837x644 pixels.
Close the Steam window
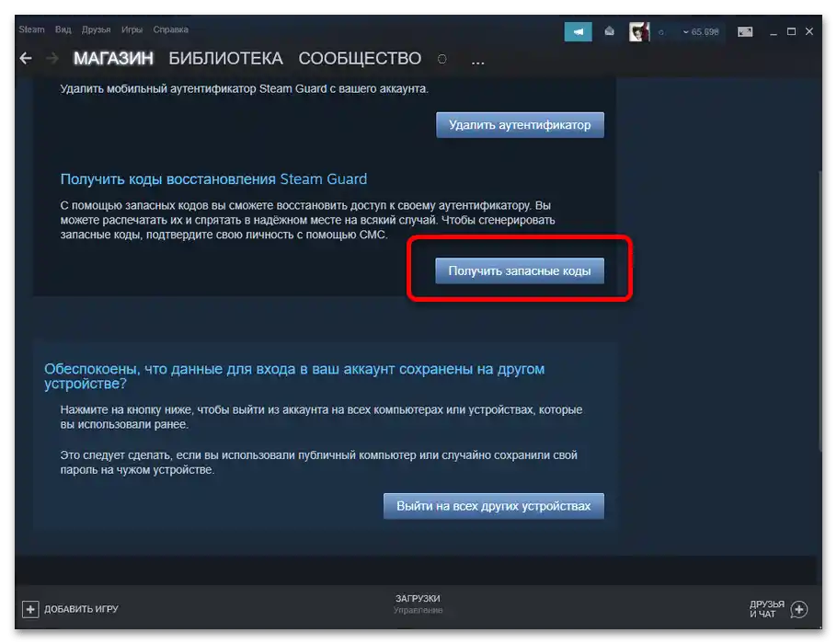(809, 31)
